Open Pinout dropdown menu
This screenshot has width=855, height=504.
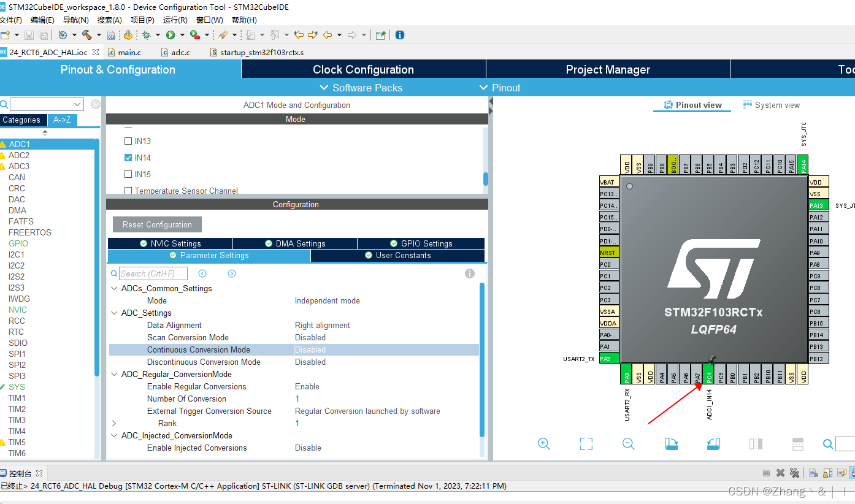(500, 88)
